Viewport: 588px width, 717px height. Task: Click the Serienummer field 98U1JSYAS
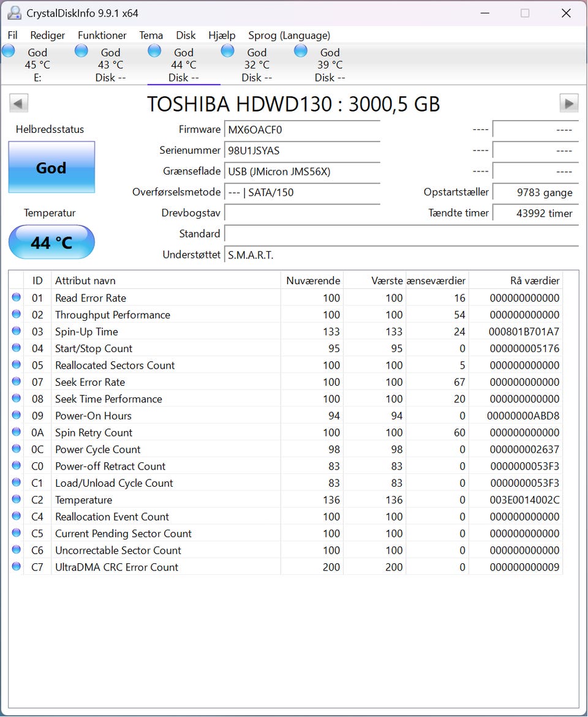click(x=302, y=151)
